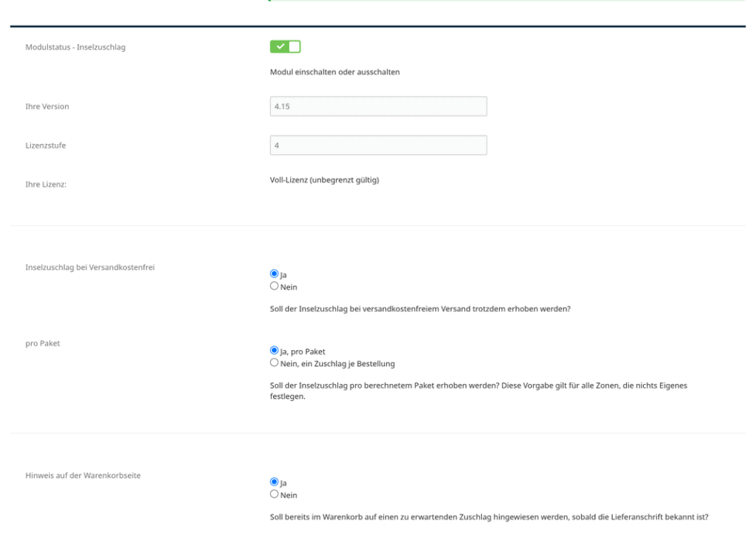
Task: Click the 'Ihre Lizenz:' label
Action: pyautogui.click(x=46, y=184)
